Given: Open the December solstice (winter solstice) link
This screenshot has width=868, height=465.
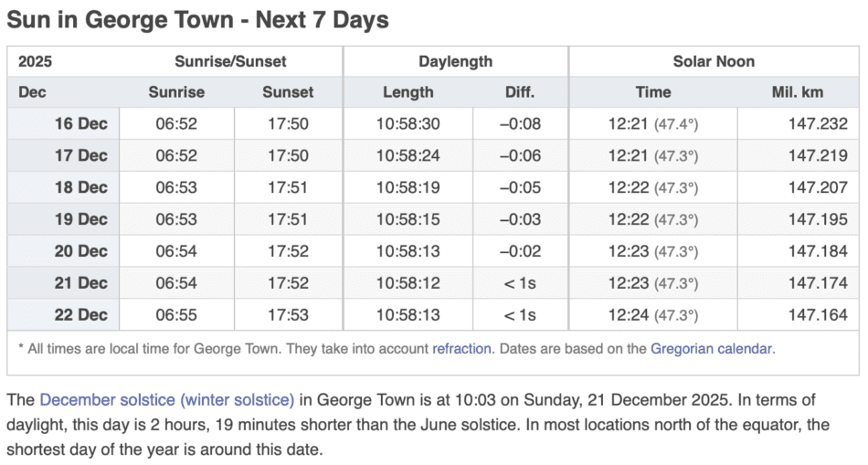Looking at the screenshot, I should [x=167, y=400].
